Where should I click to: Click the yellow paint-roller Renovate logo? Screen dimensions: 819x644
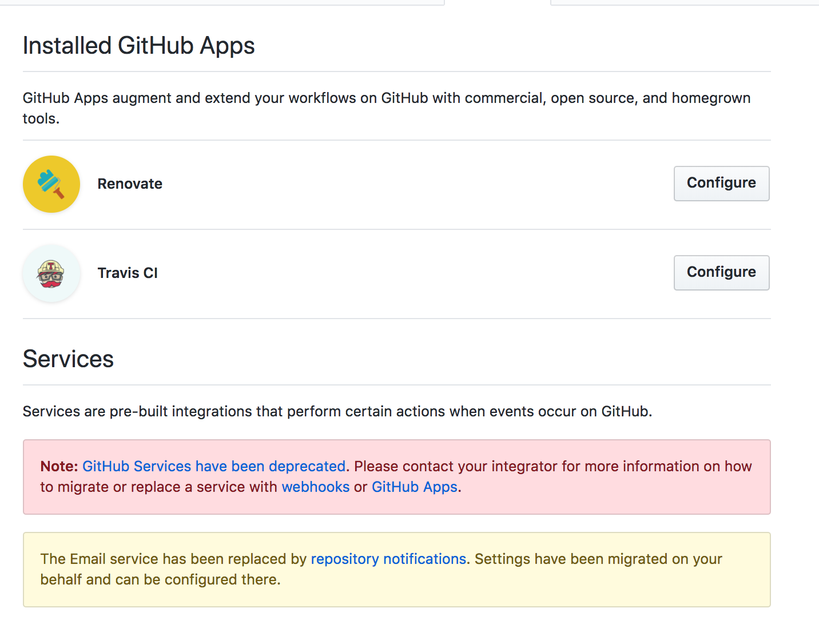tap(51, 184)
